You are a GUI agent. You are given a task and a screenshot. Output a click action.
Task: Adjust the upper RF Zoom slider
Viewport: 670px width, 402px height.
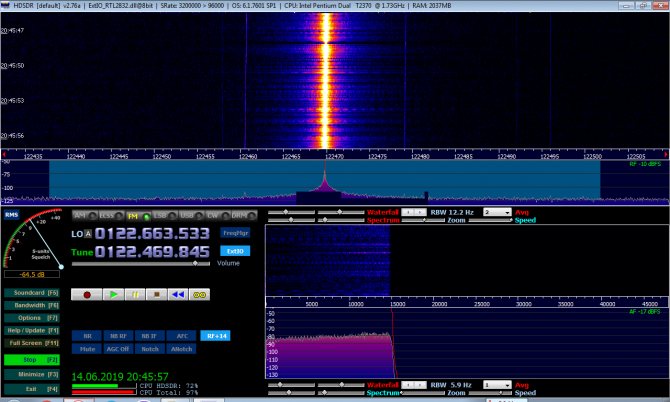tap(423, 220)
